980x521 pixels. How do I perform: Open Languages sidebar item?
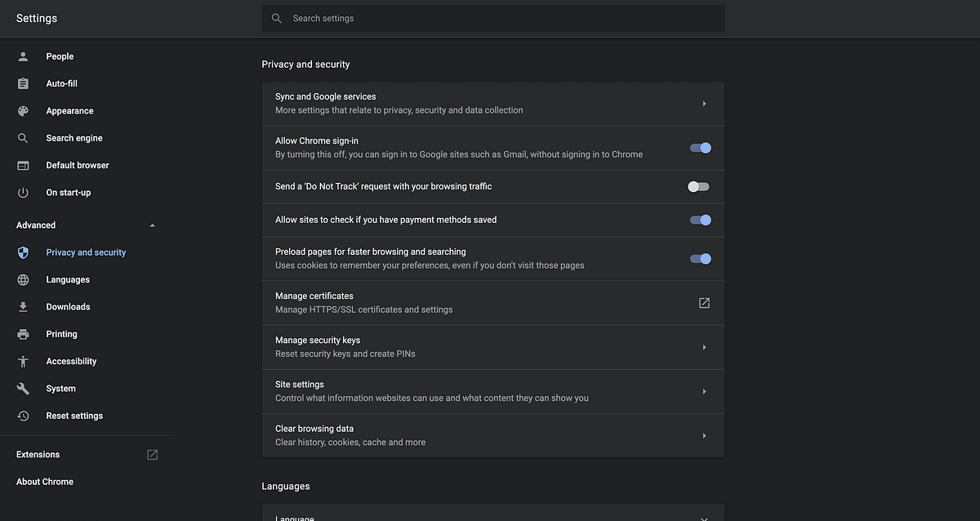(68, 279)
